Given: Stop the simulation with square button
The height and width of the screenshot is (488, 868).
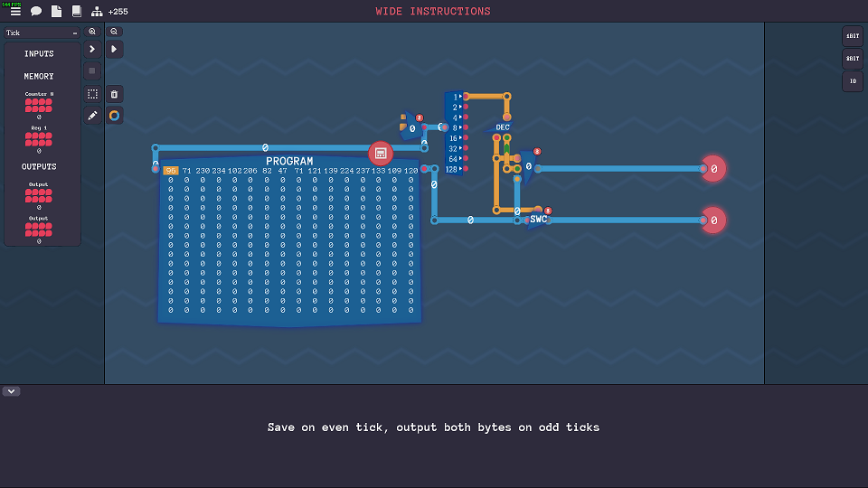Looking at the screenshot, I should click(92, 70).
